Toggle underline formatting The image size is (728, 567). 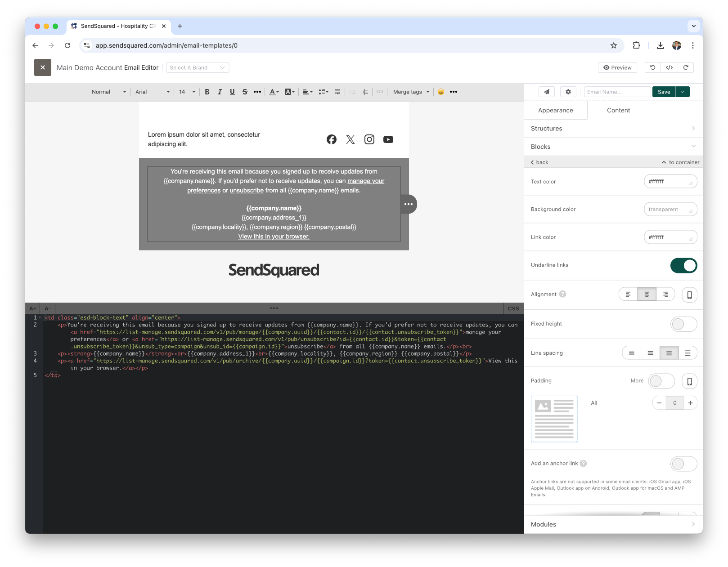[232, 92]
